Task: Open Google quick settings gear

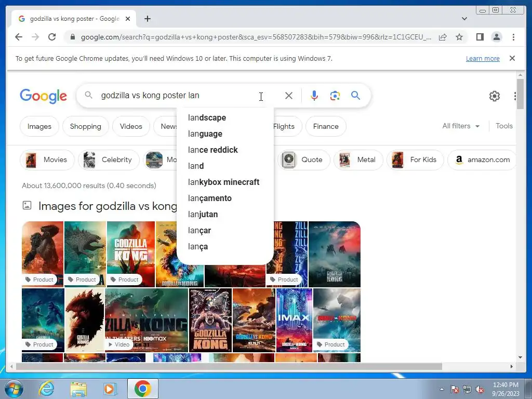Action: [x=495, y=96]
